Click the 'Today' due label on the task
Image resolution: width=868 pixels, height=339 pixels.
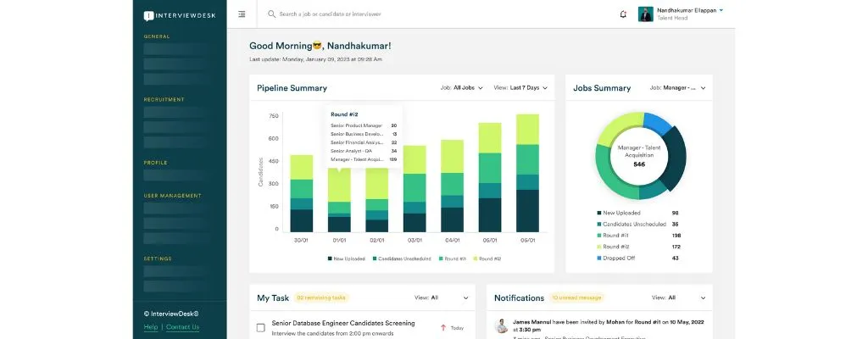457,328
